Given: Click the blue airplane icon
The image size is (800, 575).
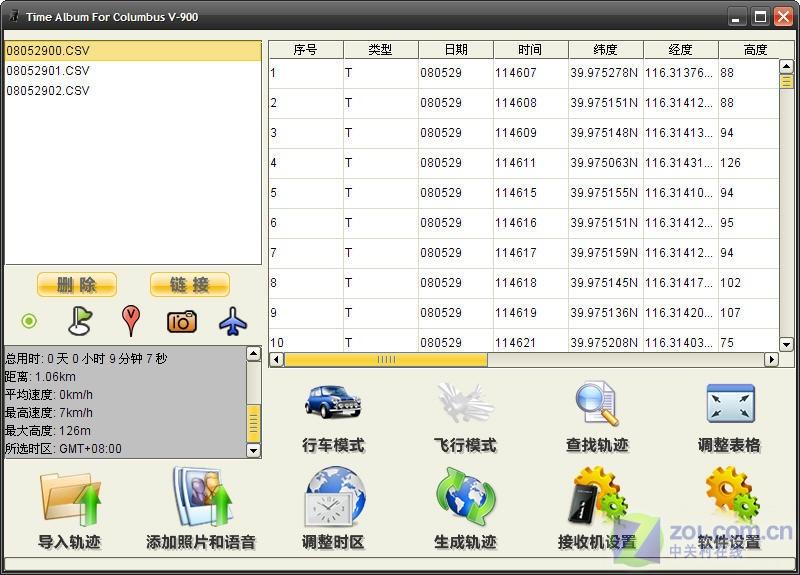Looking at the screenshot, I should tap(233, 321).
